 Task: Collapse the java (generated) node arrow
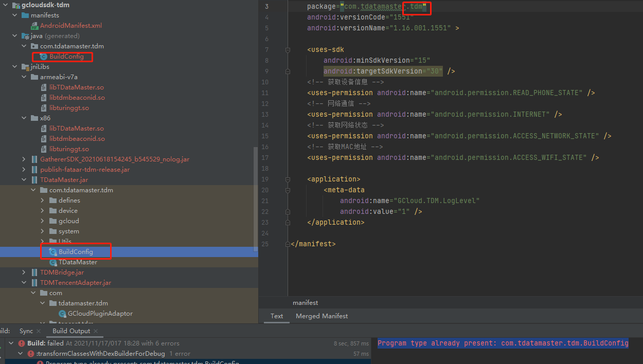pyautogui.click(x=15, y=36)
